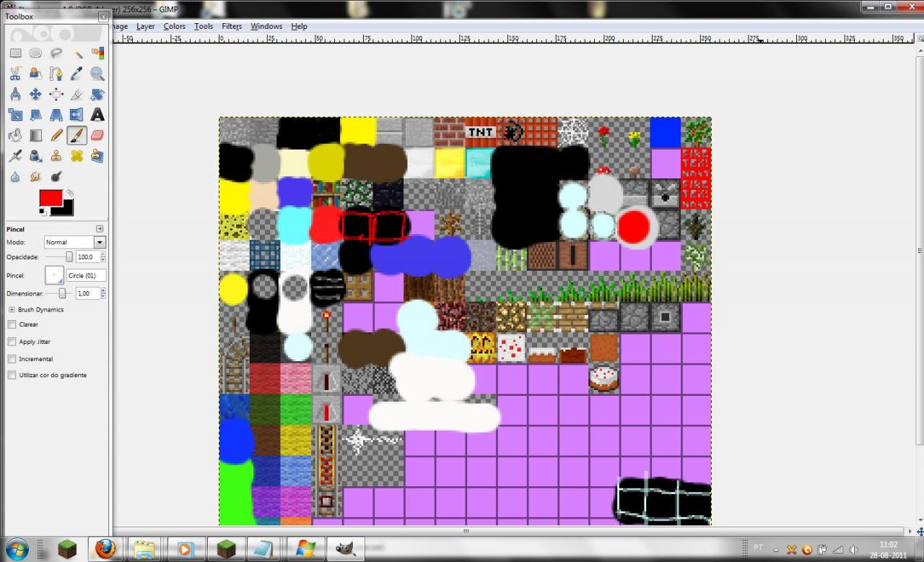Select the Bucket Fill tool
924x562 pixels.
click(15, 134)
